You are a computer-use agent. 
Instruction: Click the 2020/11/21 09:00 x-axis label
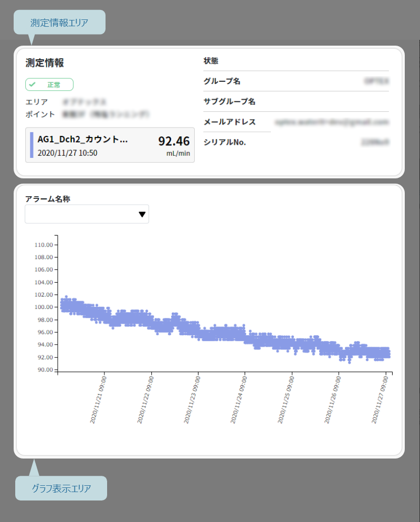point(99,400)
